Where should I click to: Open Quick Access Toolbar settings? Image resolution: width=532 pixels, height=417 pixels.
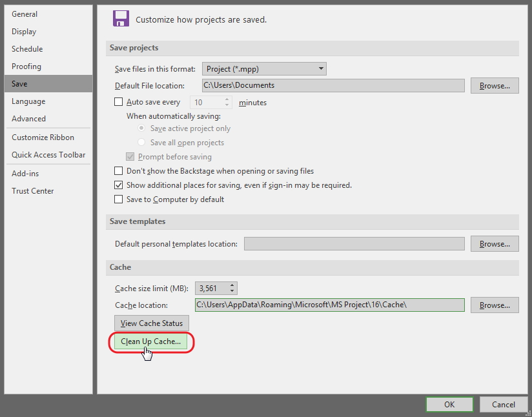[x=48, y=155]
